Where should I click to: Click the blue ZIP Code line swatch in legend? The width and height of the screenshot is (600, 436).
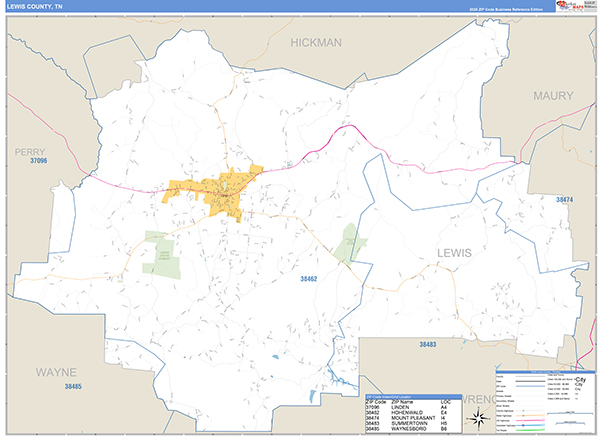[x=530, y=386]
